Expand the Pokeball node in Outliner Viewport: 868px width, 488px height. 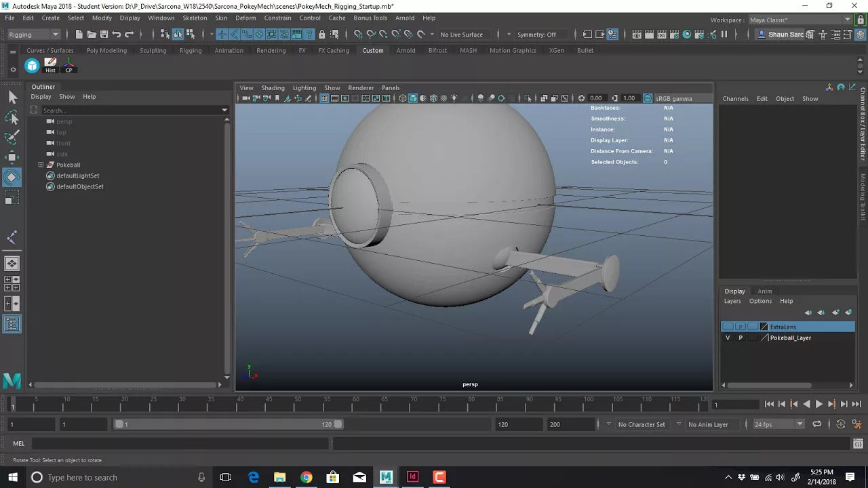pyautogui.click(x=41, y=165)
